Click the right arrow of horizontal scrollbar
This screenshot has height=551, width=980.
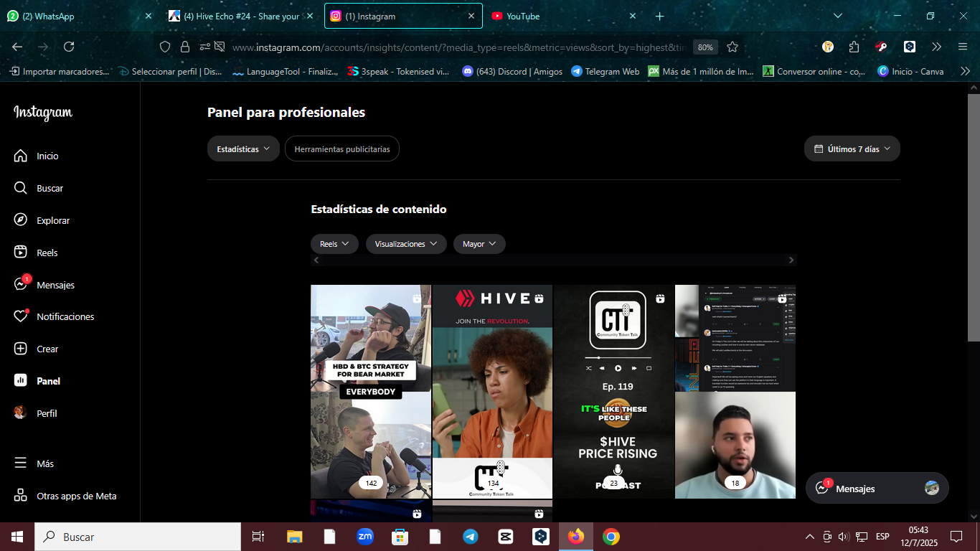[791, 260]
